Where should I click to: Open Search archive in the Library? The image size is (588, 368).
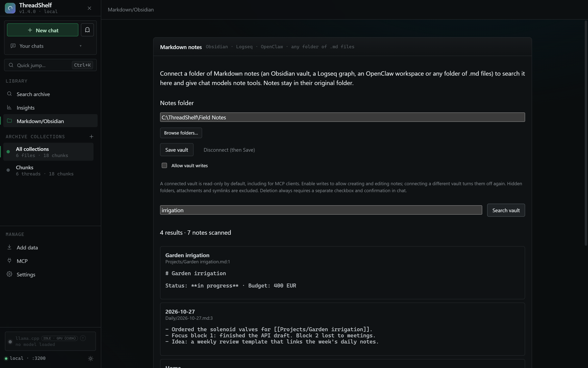point(50,94)
